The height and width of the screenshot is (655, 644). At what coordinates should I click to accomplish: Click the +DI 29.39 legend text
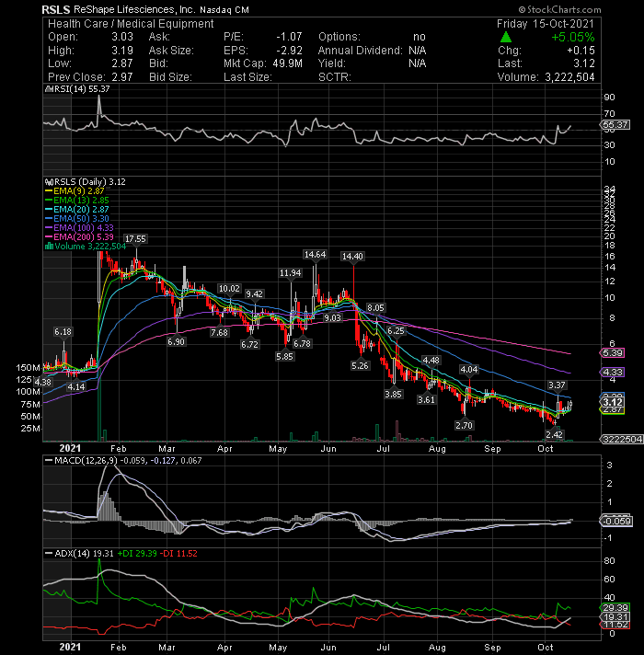tap(137, 554)
